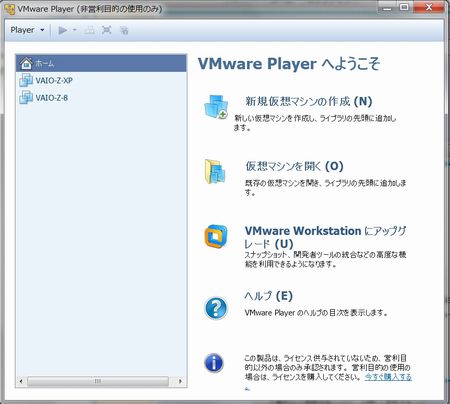Click the full screen mode toolbar icon
This screenshot has width=450, height=404.
point(106,30)
